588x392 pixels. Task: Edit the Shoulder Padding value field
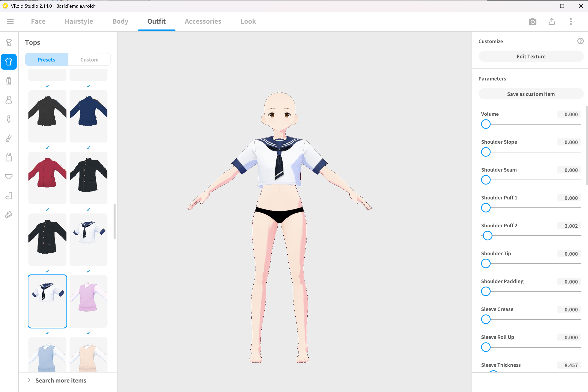[x=569, y=282]
